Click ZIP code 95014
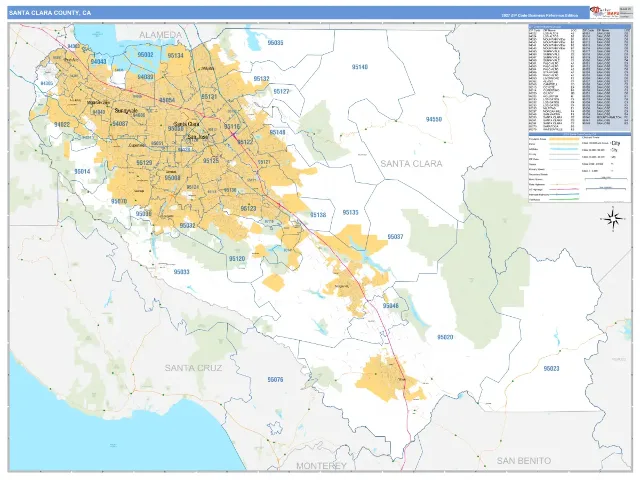640x480 pixels. coord(82,171)
